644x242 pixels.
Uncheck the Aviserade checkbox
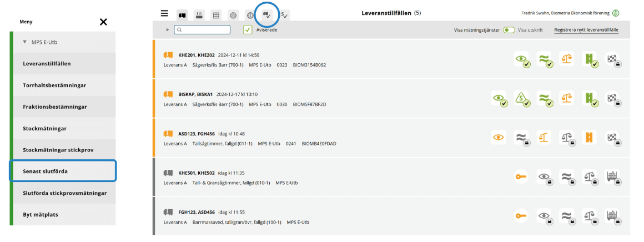click(x=247, y=29)
